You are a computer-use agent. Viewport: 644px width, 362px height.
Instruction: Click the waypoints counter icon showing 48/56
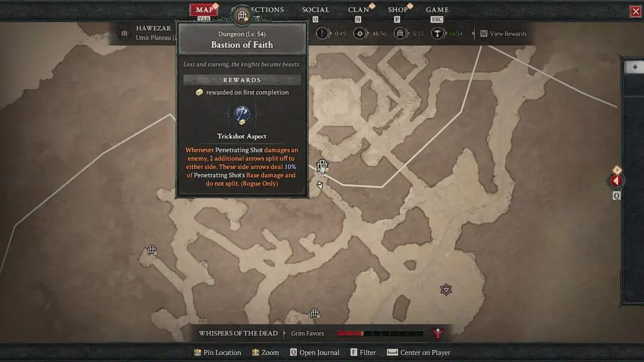click(x=360, y=33)
